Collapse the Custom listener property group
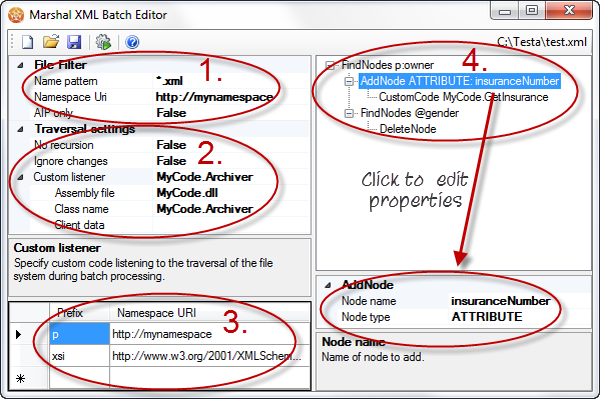The height and width of the screenshot is (399, 600). point(20,178)
